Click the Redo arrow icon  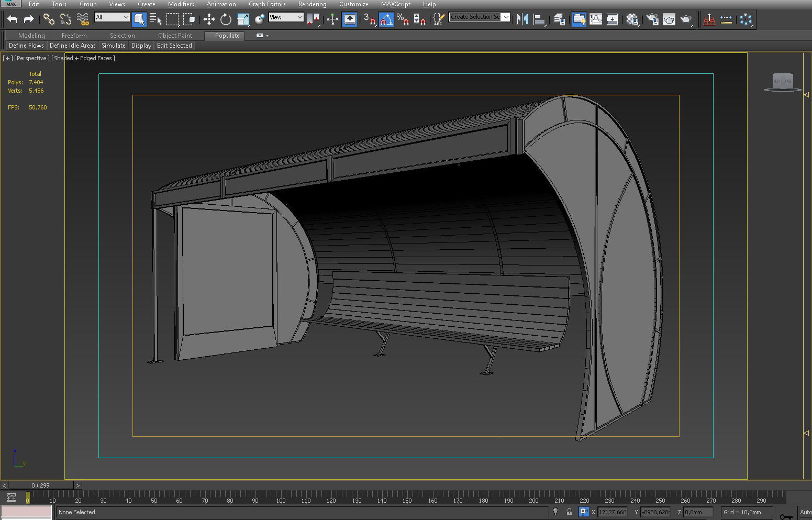[29, 19]
